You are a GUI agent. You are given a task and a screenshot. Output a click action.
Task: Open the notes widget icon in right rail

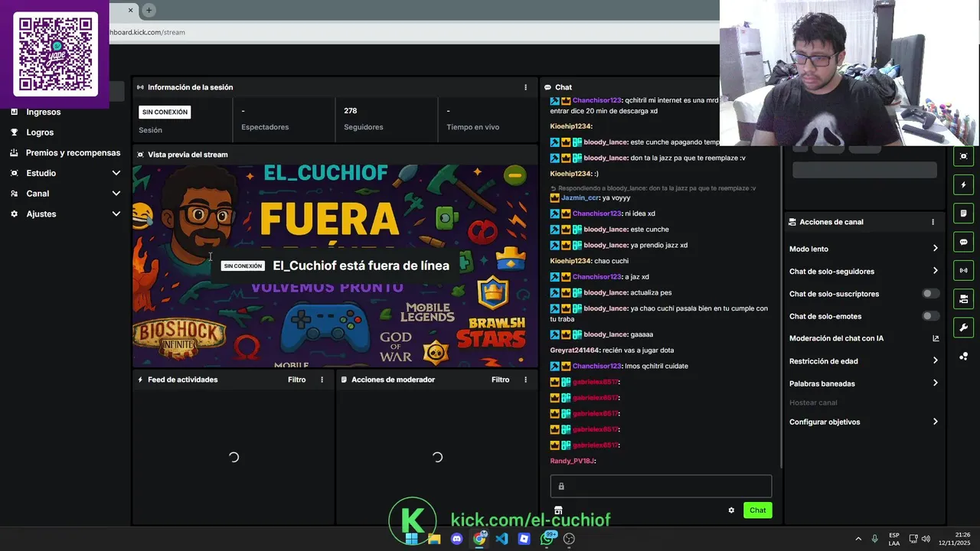(963, 213)
